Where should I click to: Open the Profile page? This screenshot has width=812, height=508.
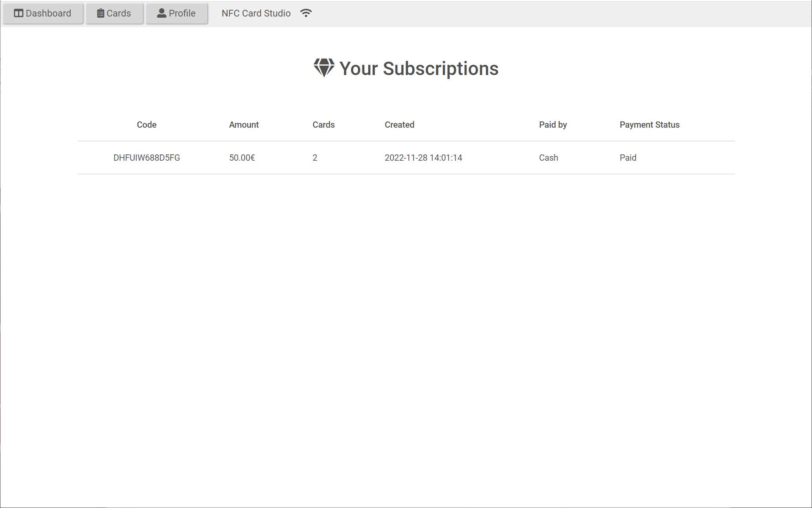coord(177,14)
